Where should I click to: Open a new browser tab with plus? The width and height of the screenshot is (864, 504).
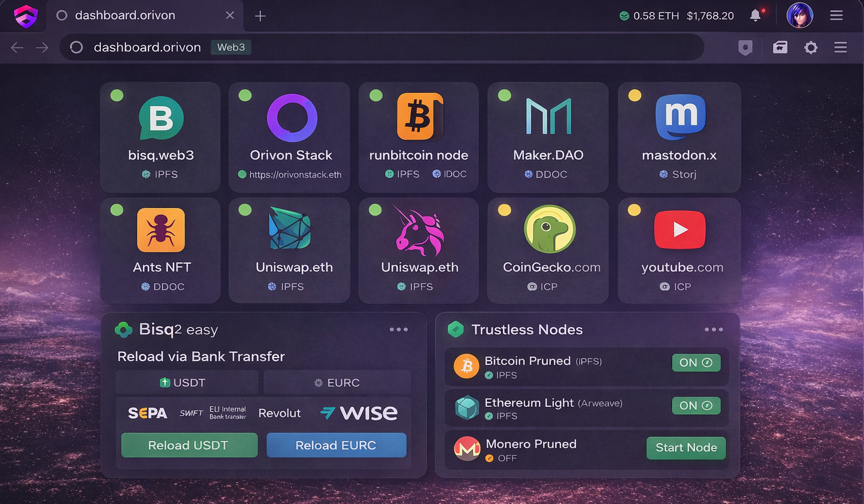(x=260, y=16)
